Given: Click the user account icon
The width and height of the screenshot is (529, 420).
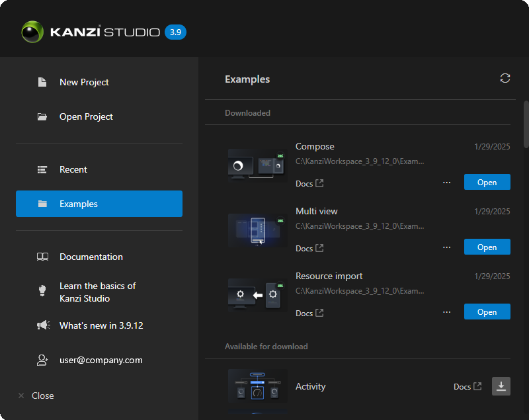Looking at the screenshot, I should 42,360.
